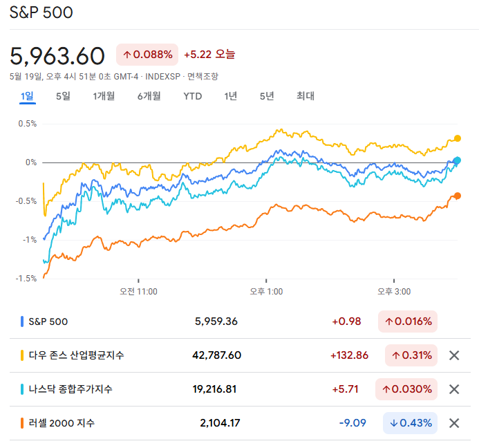The width and height of the screenshot is (479, 448).
Task: Click cyan endpoint dot near 0% line
Action: (x=458, y=160)
